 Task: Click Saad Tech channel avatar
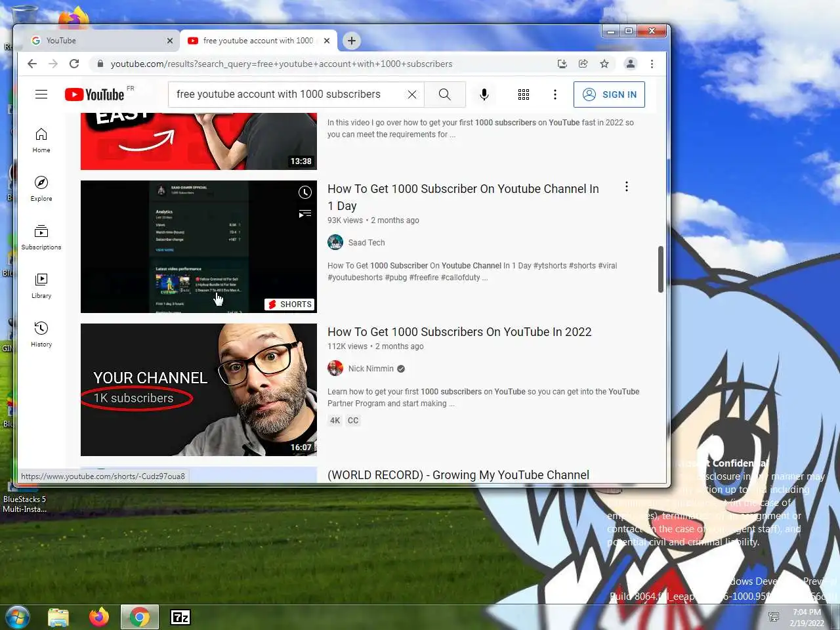point(335,242)
